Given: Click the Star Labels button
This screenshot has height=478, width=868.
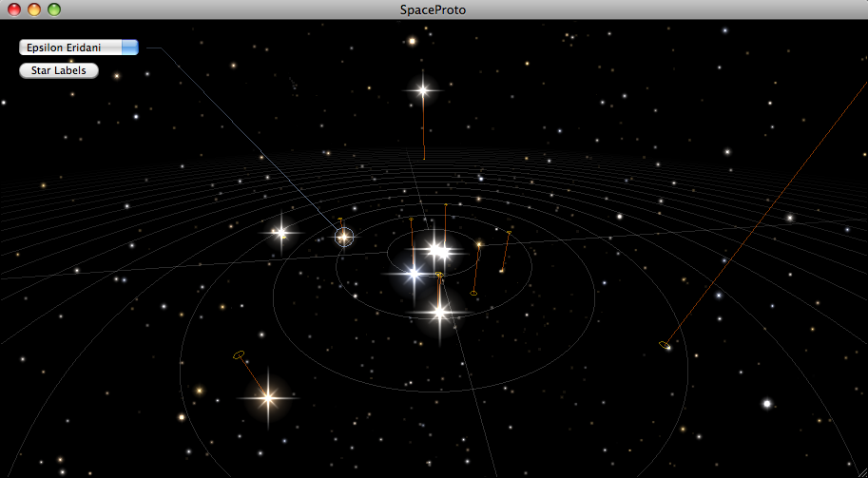Looking at the screenshot, I should click(59, 71).
